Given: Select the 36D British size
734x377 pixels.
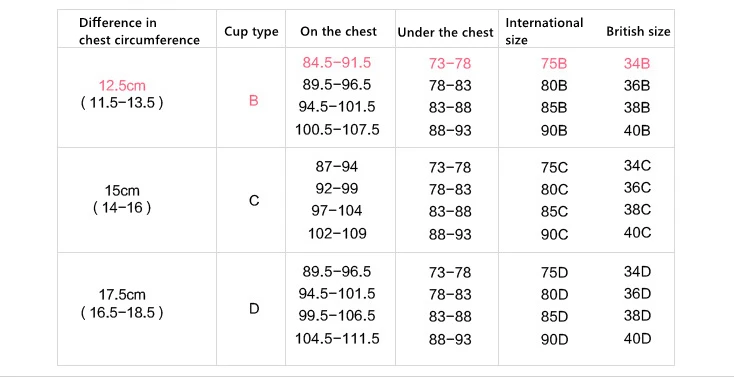Looking at the screenshot, I should (637, 294).
